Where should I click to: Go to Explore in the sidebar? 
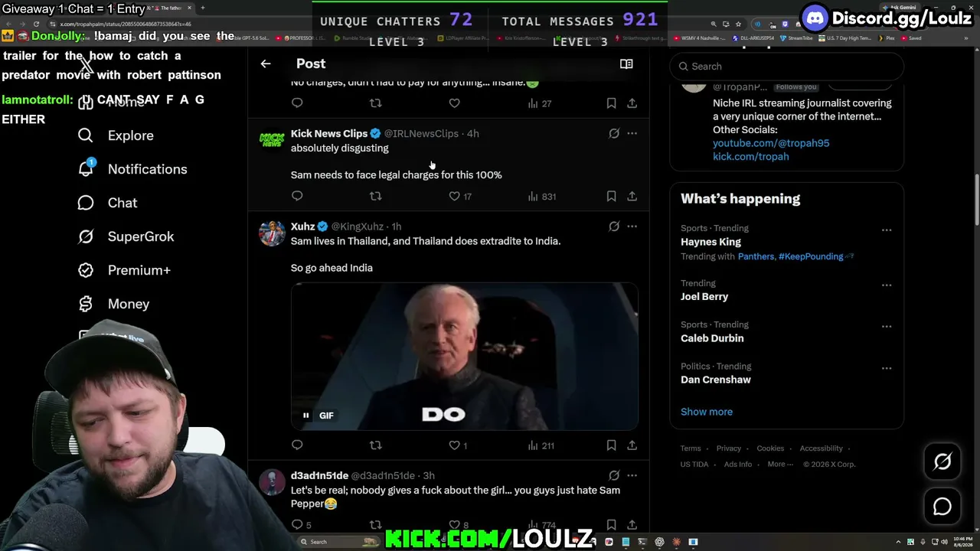click(116, 135)
